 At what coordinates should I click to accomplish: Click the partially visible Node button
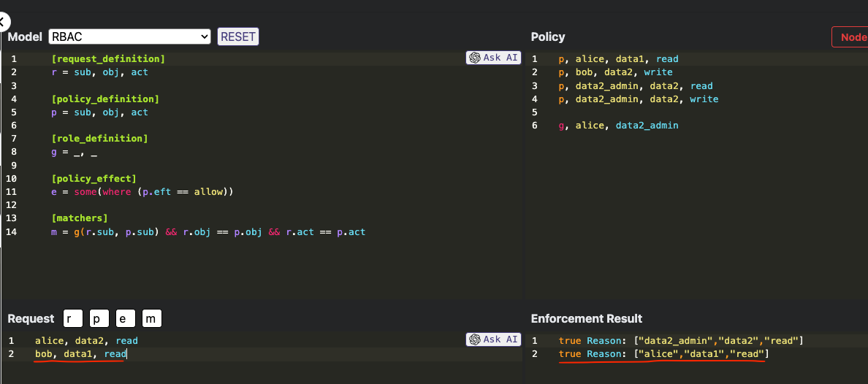[x=850, y=37]
